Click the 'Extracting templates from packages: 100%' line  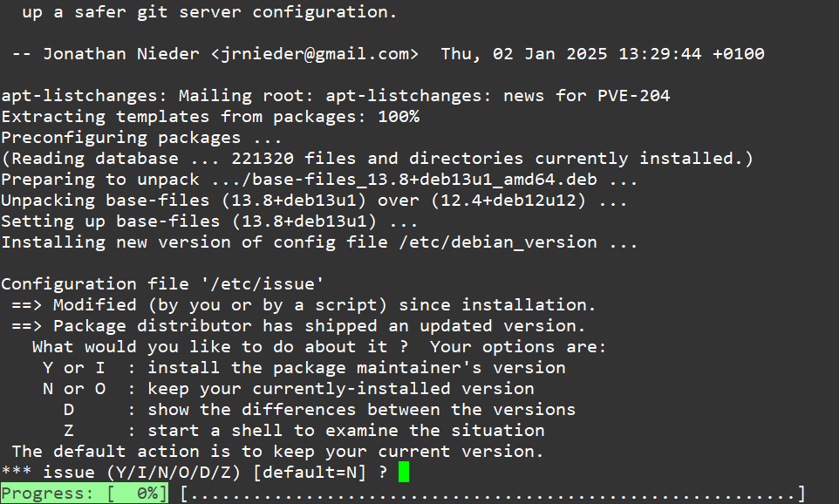[210, 116]
